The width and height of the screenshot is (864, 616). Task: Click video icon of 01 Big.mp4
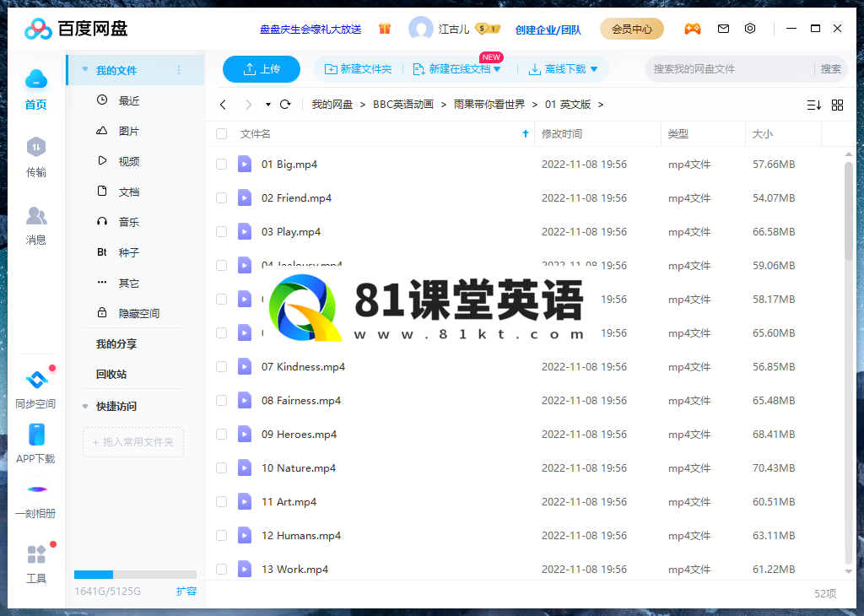coord(245,165)
